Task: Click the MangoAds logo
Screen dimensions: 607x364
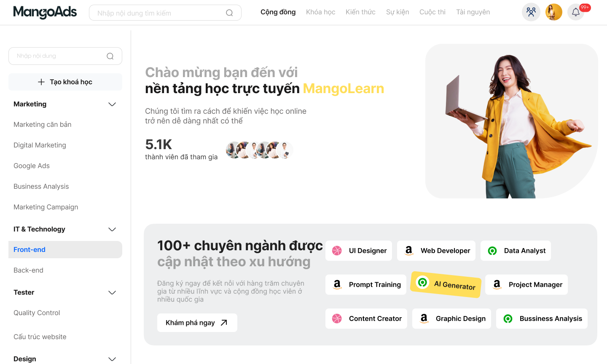Action: pyautogui.click(x=45, y=12)
